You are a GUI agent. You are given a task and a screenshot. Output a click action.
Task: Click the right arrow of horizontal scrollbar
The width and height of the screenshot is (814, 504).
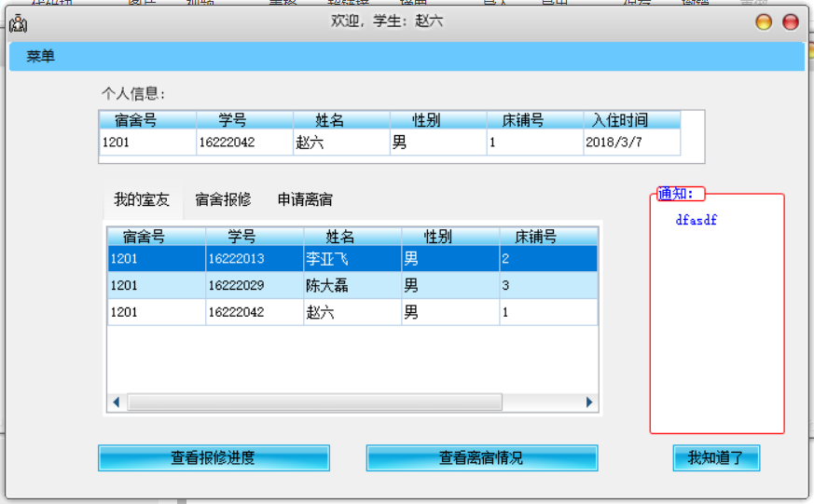(x=589, y=402)
